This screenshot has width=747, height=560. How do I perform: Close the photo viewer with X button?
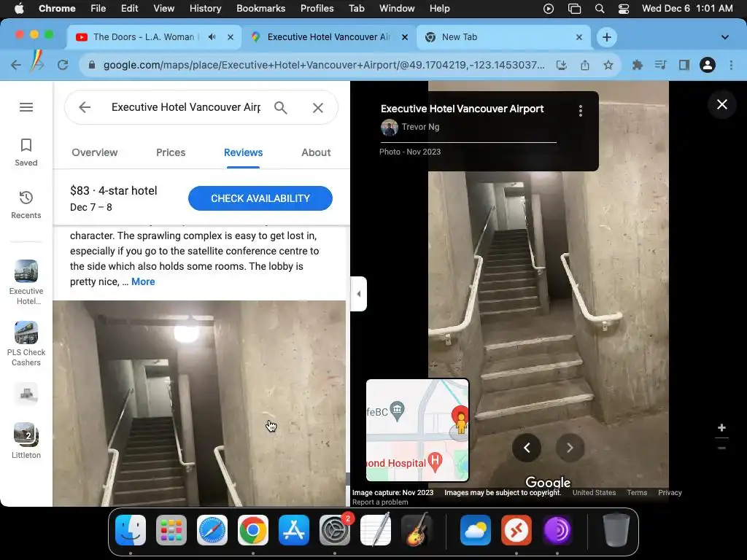721,104
